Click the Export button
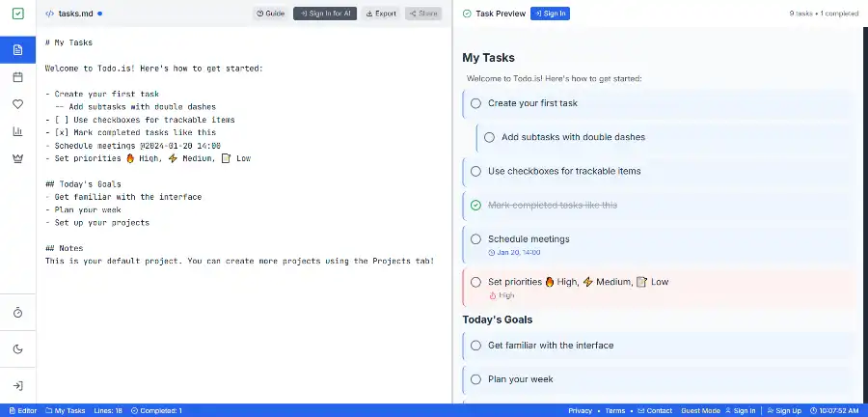Viewport: 868px width, 417px height. coord(381,14)
